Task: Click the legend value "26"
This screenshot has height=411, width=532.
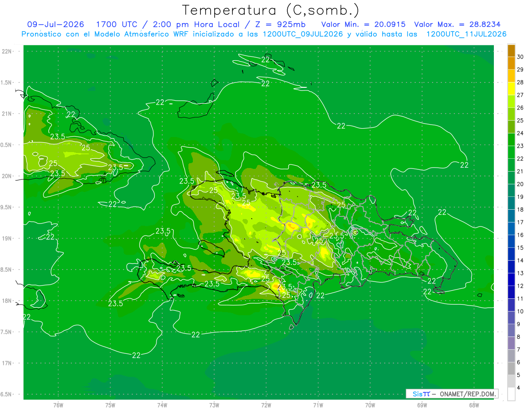Action: point(520,108)
